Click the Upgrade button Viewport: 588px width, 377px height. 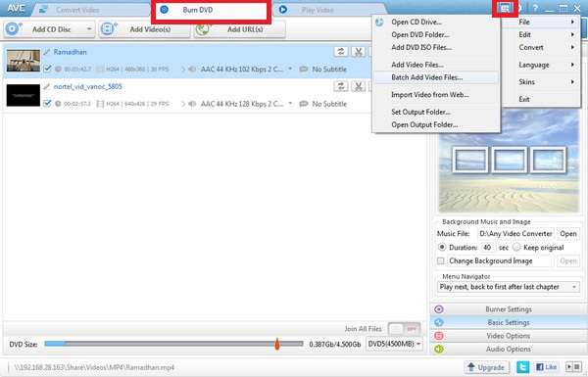(x=487, y=367)
